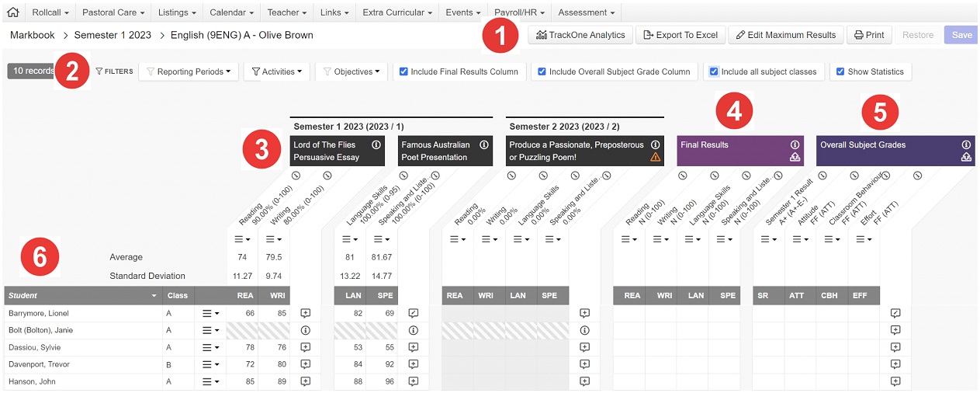Image resolution: width=980 pixels, height=393 pixels.
Task: Open the Assessment menu
Action: click(586, 12)
